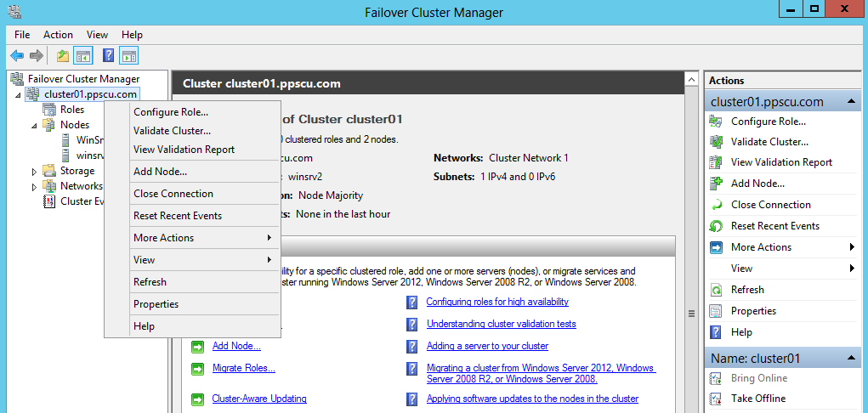Choose Close Connection from context menu
Image resolution: width=868 pixels, height=413 pixels.
coord(192,194)
